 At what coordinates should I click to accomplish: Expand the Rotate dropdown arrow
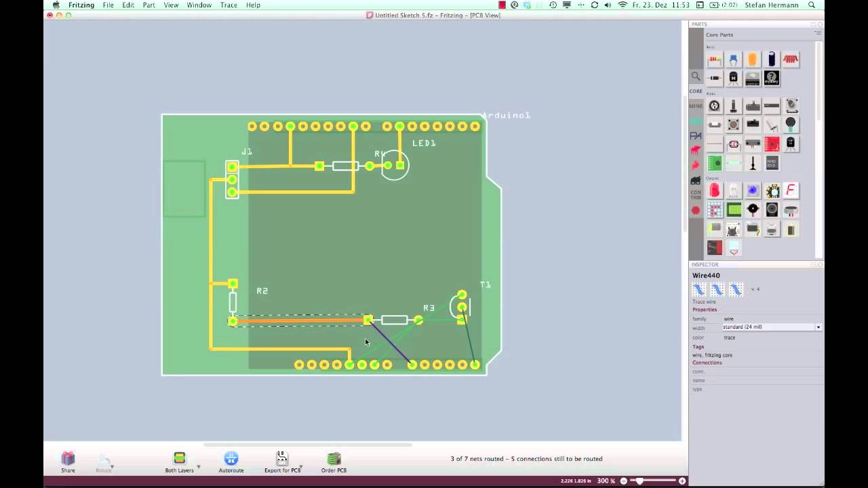coord(112,467)
